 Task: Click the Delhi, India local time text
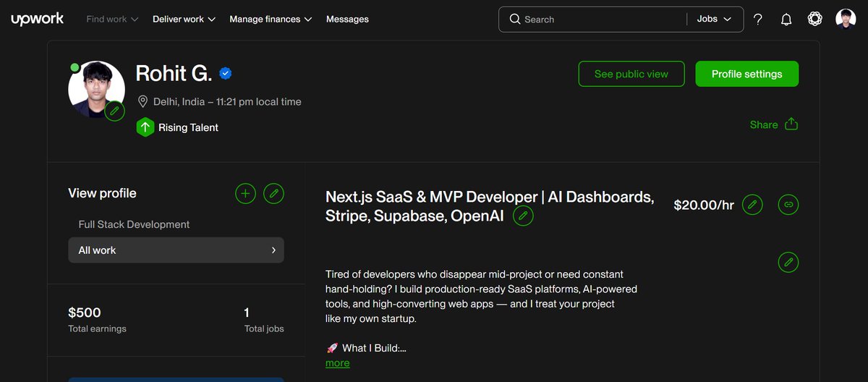(x=227, y=101)
